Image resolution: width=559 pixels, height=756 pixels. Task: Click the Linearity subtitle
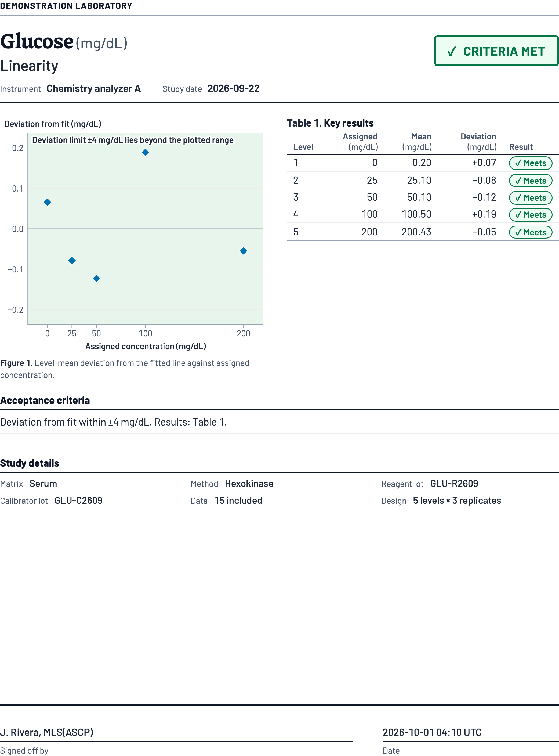pyautogui.click(x=29, y=66)
